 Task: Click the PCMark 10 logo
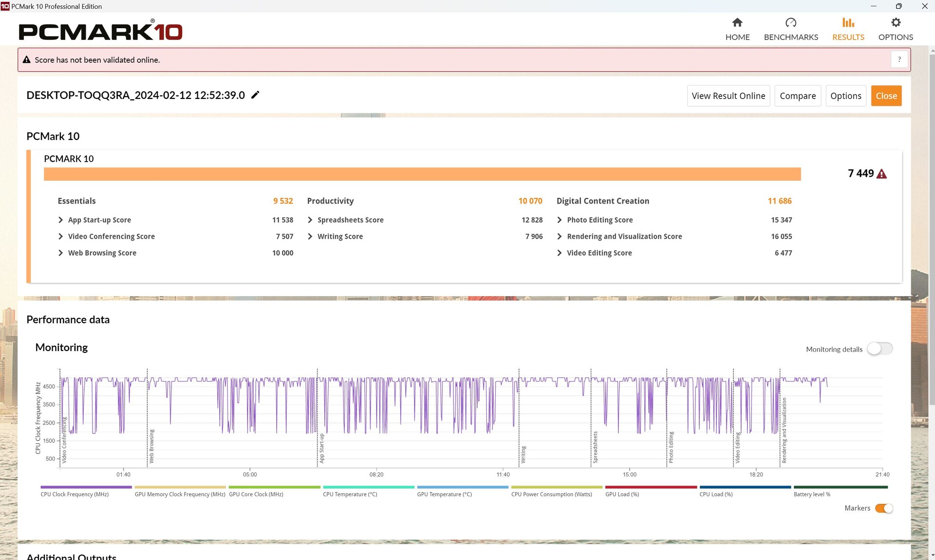tap(100, 31)
